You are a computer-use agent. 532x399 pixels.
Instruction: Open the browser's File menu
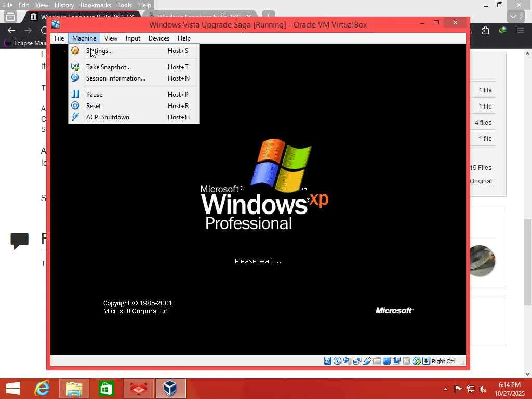pyautogui.click(x=7, y=5)
